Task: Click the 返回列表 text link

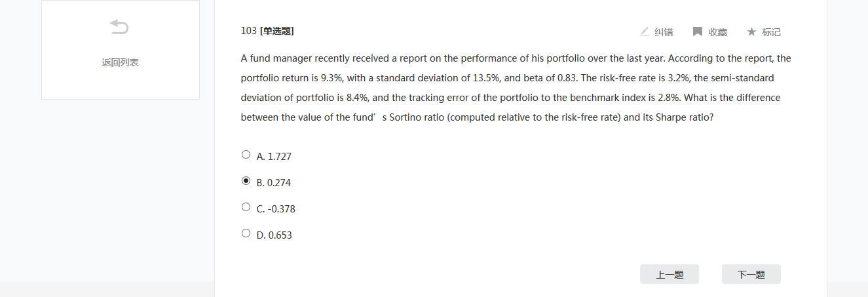Action: 120,62
